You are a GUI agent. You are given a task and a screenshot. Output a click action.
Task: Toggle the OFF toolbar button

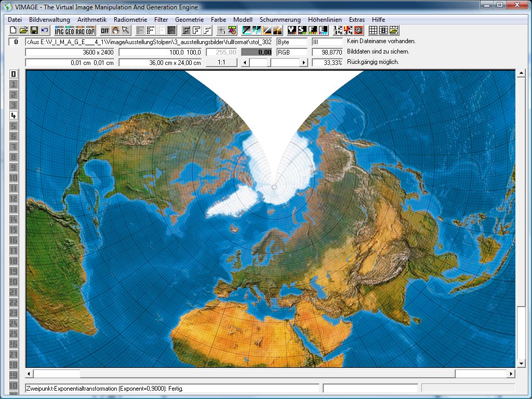(105, 30)
